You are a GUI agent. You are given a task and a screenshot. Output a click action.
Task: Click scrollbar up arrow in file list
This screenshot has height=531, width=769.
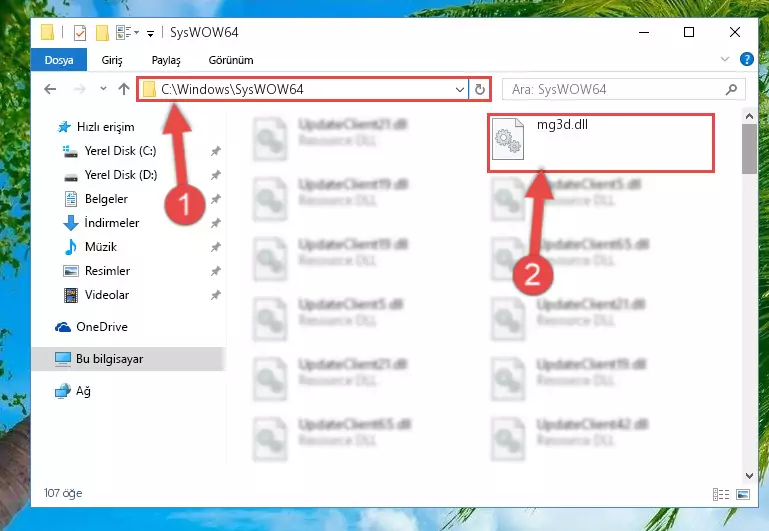[749, 117]
